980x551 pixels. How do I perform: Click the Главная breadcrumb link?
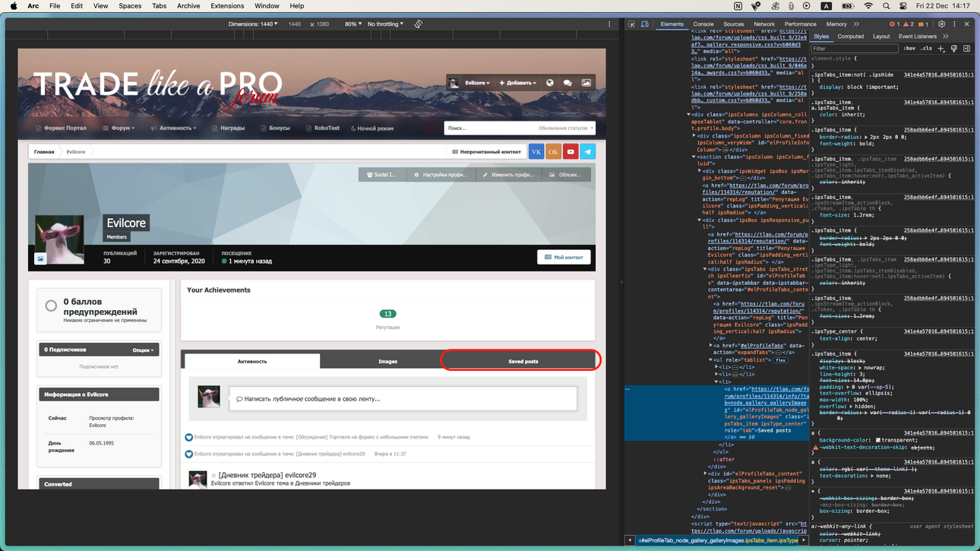click(x=44, y=152)
